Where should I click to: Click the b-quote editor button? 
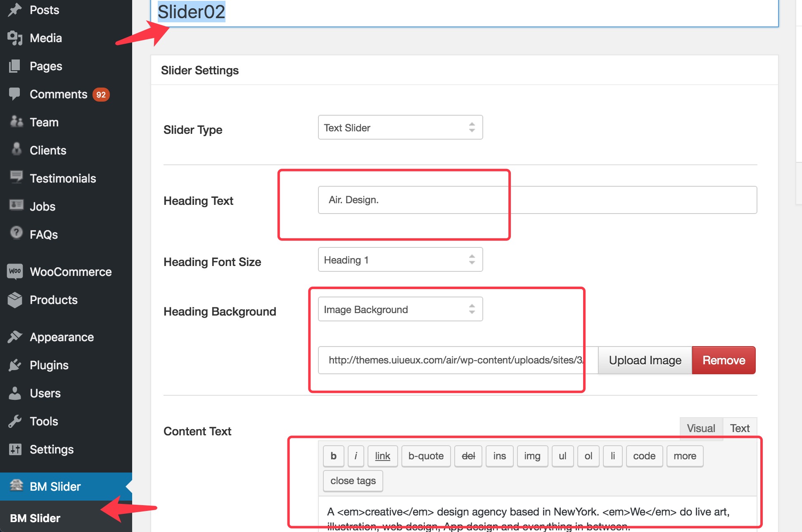pos(425,456)
